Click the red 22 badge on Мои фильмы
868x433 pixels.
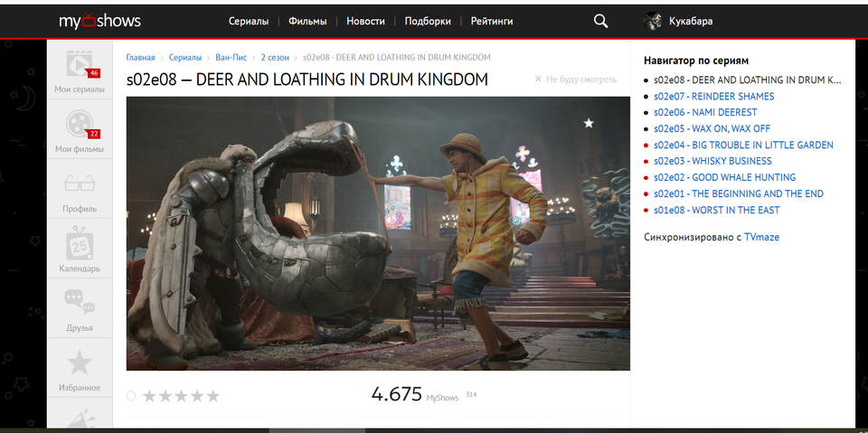(x=93, y=134)
